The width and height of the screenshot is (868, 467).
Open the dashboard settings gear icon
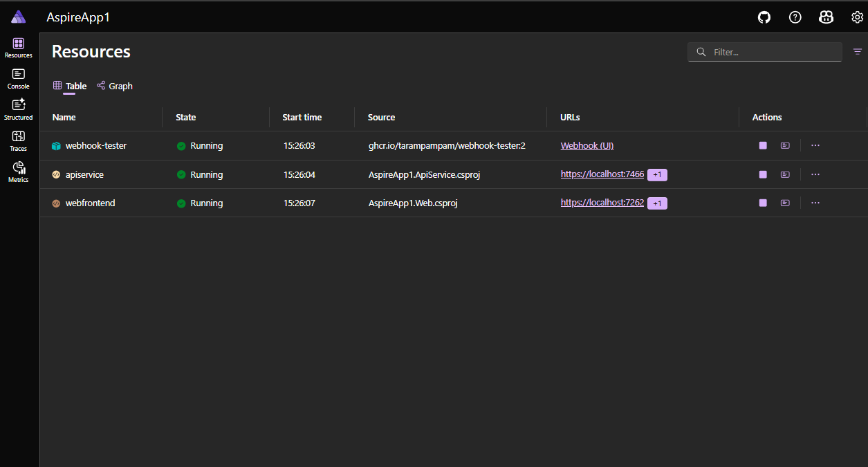tap(857, 17)
